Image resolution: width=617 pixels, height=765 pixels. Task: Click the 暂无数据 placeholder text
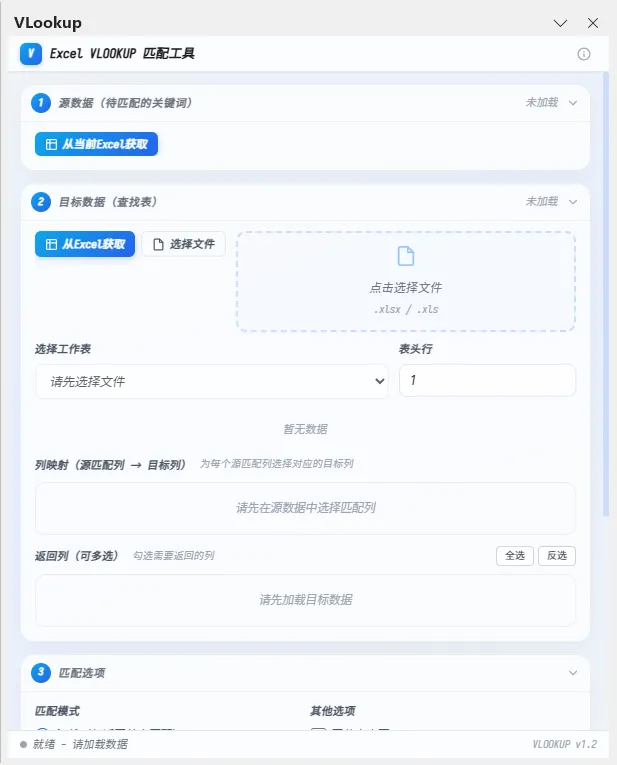click(305, 429)
